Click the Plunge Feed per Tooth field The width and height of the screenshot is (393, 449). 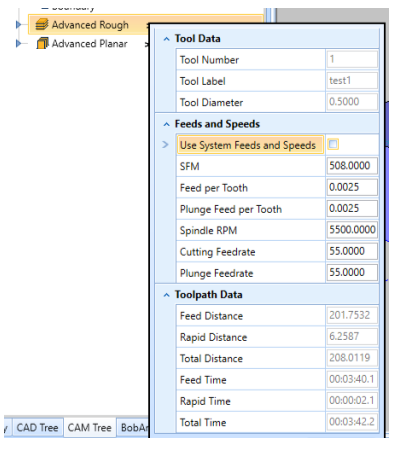(352, 208)
